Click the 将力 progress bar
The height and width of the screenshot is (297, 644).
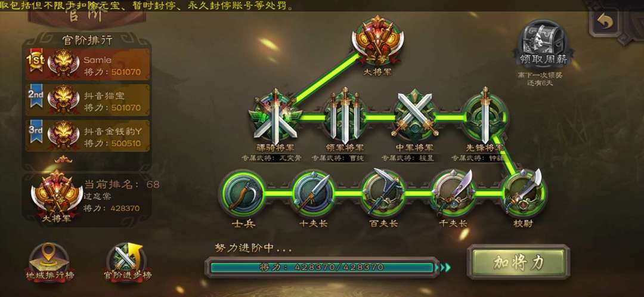[x=322, y=267]
